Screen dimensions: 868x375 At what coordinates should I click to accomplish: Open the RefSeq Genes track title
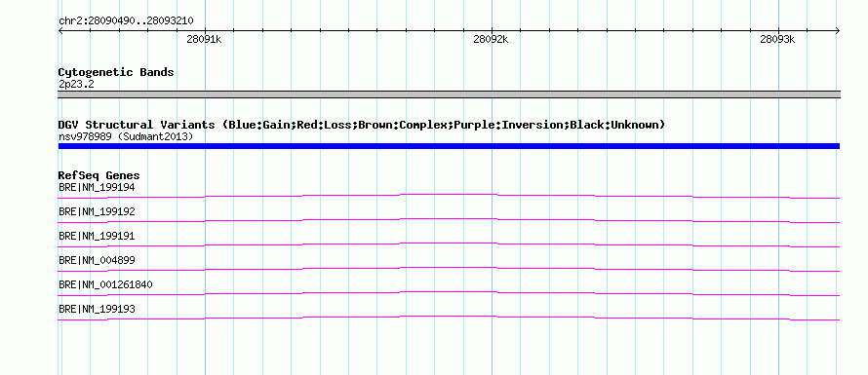click(99, 176)
